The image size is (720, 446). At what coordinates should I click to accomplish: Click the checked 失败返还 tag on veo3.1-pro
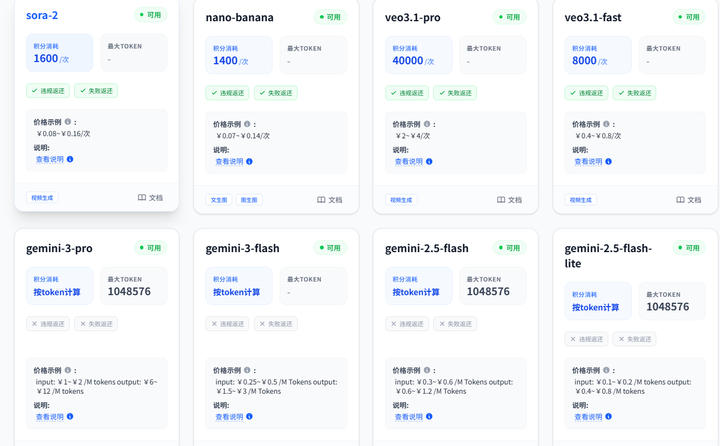[x=455, y=93]
